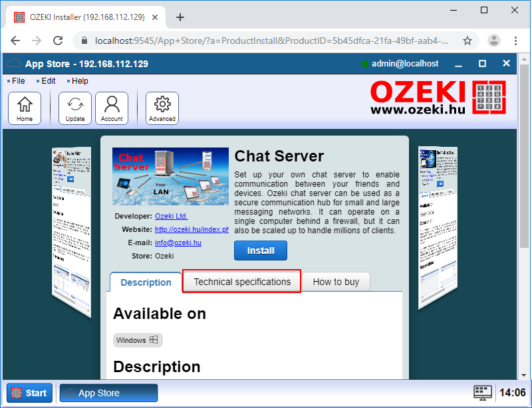This screenshot has width=532, height=408.
Task: Click the Chat Server product image
Action: click(170, 176)
